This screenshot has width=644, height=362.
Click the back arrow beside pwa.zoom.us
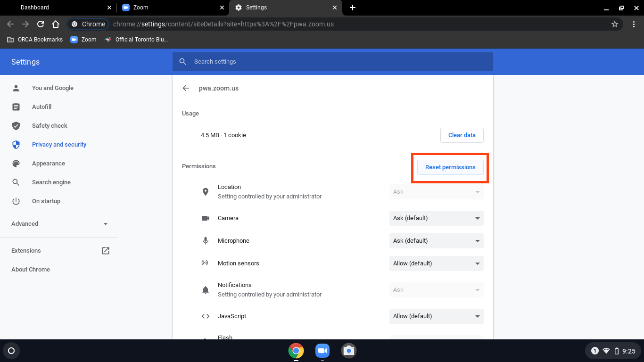186,88
